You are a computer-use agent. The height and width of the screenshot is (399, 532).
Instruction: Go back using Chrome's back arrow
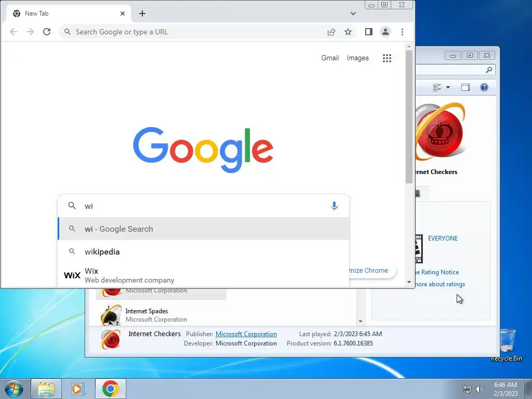[14, 32]
